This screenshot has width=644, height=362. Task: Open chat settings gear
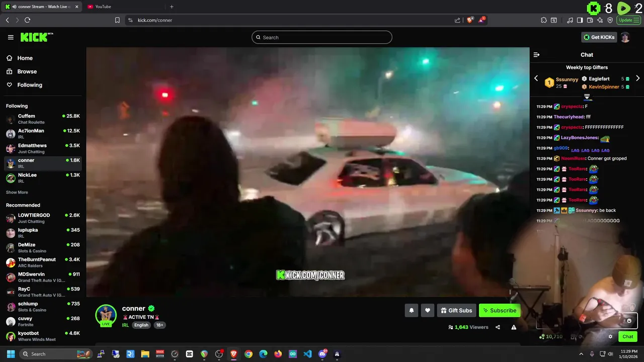[x=610, y=337]
